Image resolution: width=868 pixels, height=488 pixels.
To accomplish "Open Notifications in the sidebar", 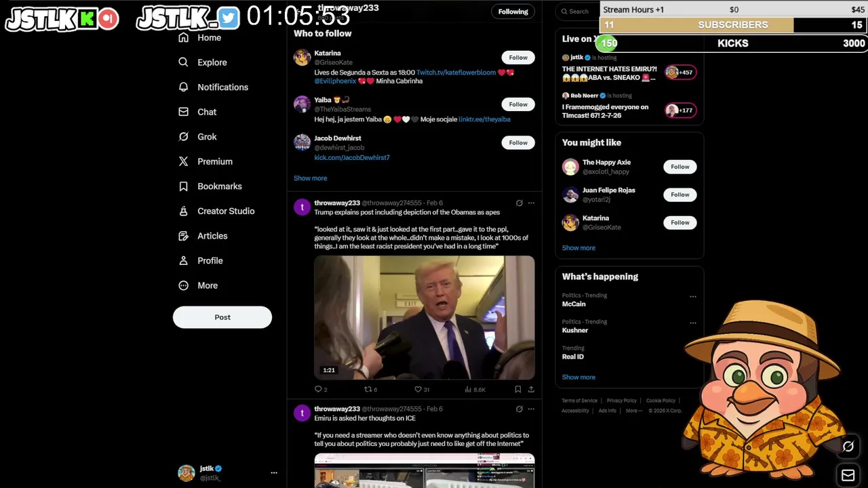I will coord(214,87).
